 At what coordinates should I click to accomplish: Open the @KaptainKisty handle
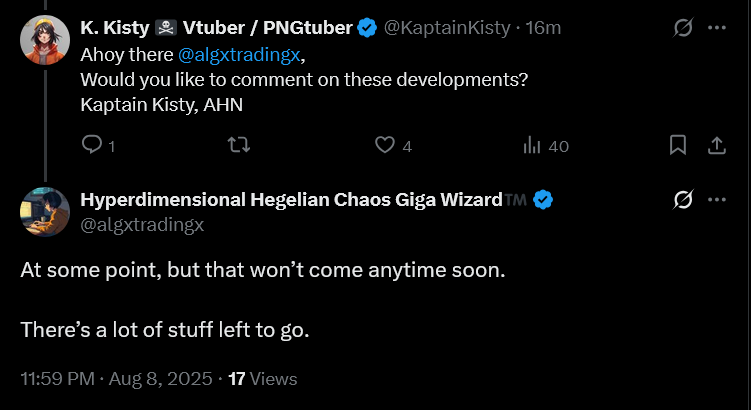click(446, 28)
